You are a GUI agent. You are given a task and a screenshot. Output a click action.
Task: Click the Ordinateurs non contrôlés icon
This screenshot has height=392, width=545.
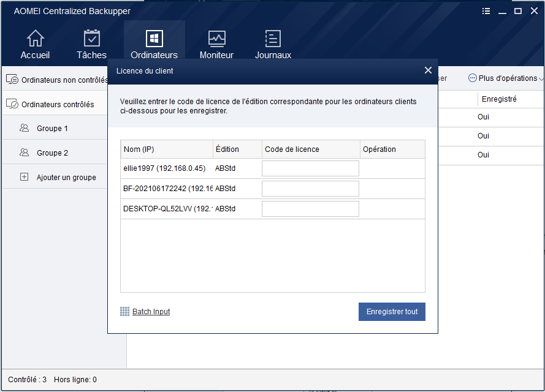12,79
